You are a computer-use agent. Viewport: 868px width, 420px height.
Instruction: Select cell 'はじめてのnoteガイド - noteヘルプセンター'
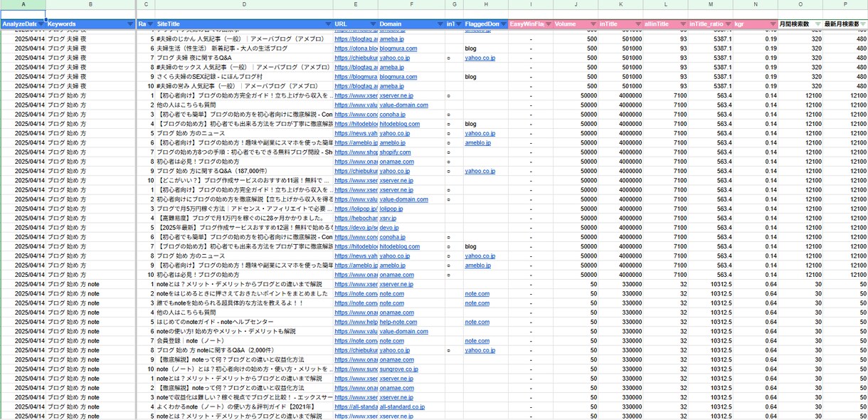[244, 322]
